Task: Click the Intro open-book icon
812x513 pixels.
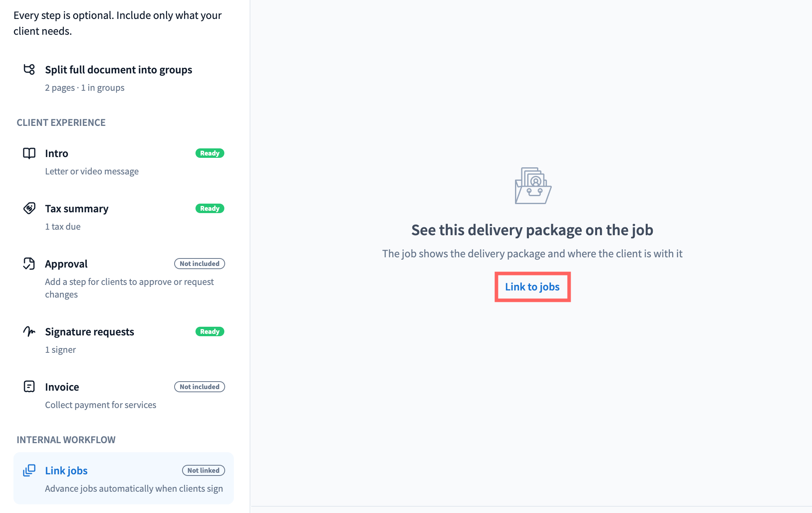Action: click(x=29, y=153)
